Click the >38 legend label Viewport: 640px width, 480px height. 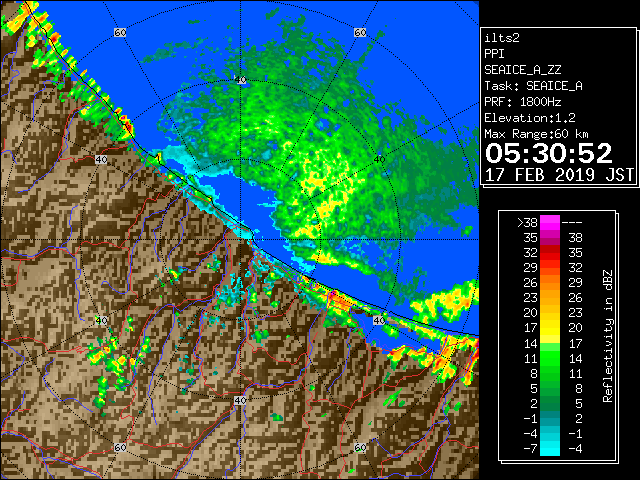pyautogui.click(x=527, y=222)
